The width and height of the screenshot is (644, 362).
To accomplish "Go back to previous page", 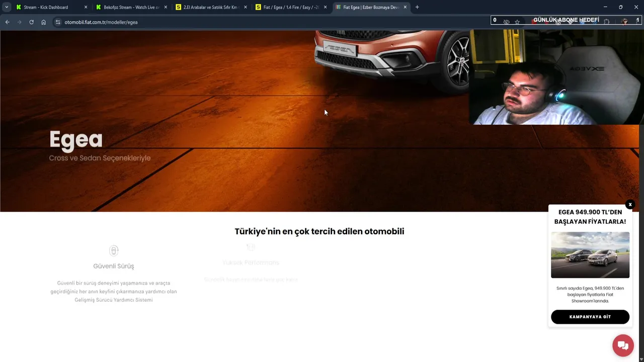I will [7, 22].
